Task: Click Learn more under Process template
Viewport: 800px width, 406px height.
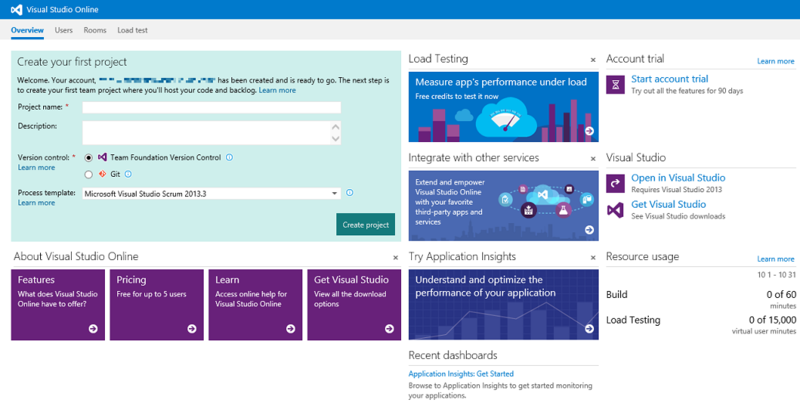Action: (x=36, y=202)
